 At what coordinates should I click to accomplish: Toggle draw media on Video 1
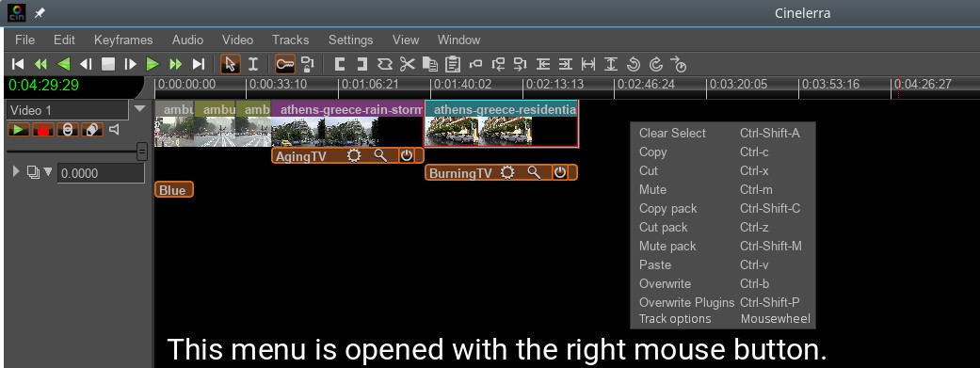92,129
